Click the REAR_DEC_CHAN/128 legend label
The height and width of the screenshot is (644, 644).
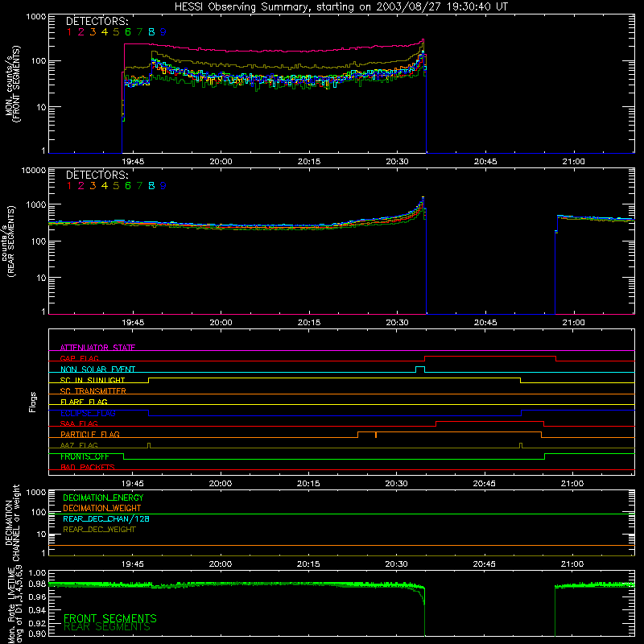coord(106,518)
